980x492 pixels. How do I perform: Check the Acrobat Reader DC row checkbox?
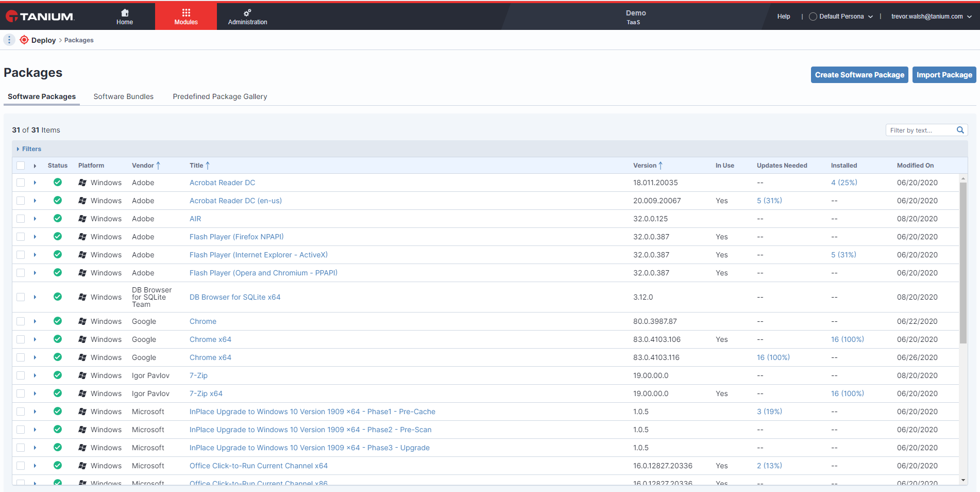21,183
